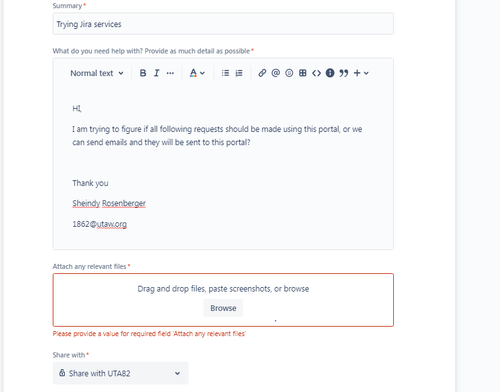Viewport: 500px width, 392px height.
Task: Toggle italic formatting in editor toolbar
Action: click(x=156, y=73)
